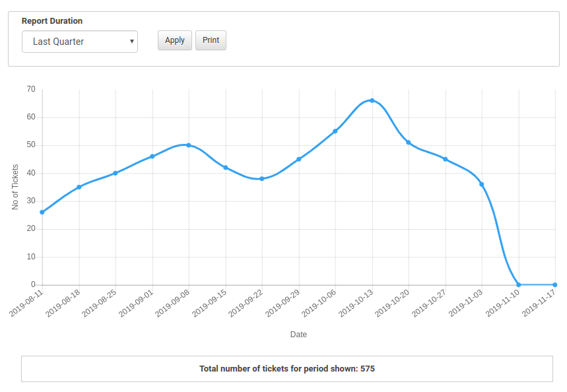Image resolution: width=567 pixels, height=392 pixels.
Task: Click the 2019-10-27 data point
Action: [x=445, y=159]
